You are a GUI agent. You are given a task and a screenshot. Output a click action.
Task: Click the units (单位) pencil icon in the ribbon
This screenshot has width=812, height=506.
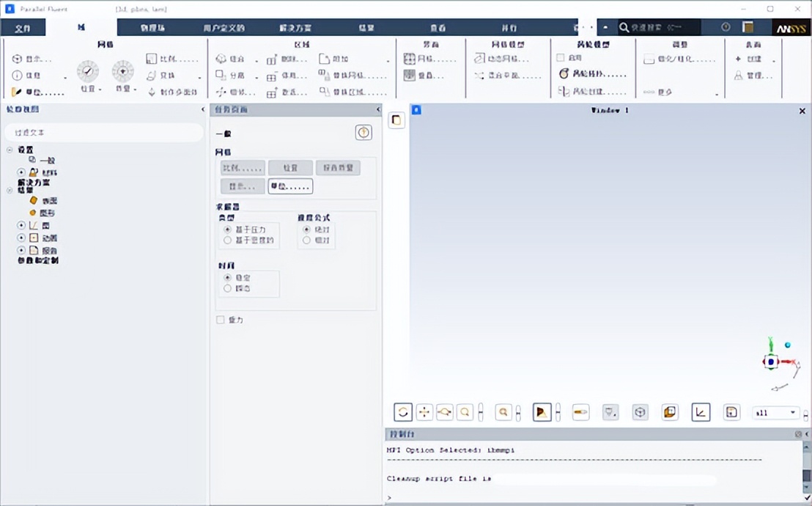(x=16, y=91)
